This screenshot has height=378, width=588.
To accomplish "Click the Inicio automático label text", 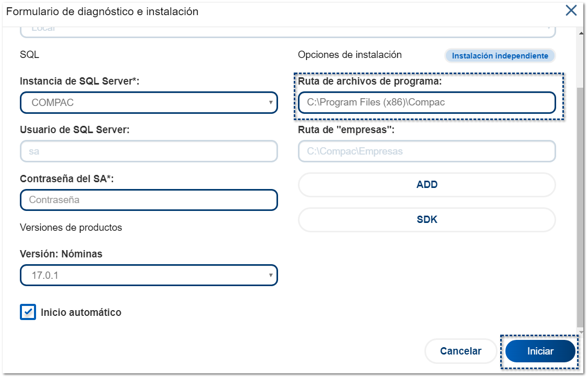I will click(x=80, y=313).
